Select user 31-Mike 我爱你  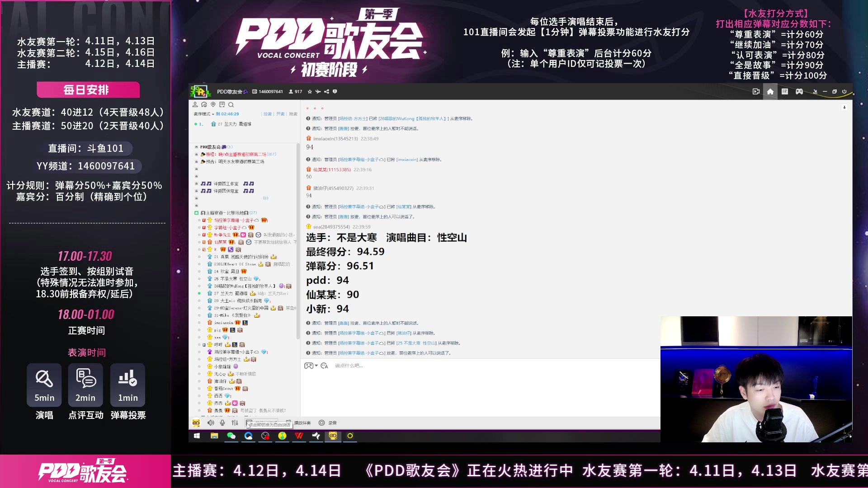pos(232,315)
